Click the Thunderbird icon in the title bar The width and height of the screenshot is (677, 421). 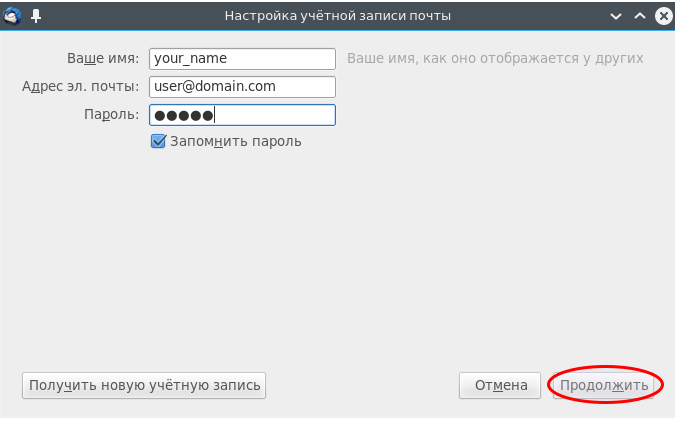(x=13, y=16)
